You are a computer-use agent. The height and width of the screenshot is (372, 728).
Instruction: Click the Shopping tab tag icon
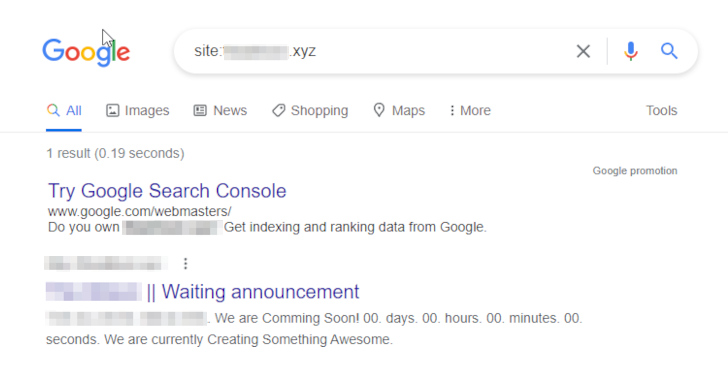(x=279, y=111)
